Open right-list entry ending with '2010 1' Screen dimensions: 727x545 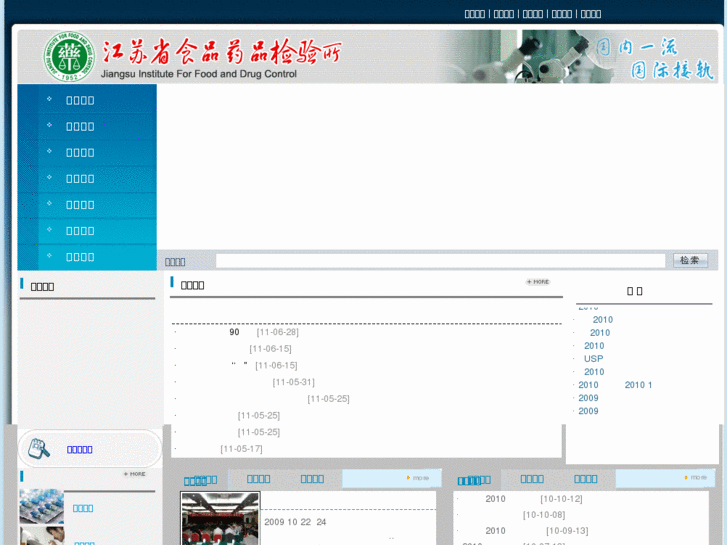pyautogui.click(x=615, y=385)
